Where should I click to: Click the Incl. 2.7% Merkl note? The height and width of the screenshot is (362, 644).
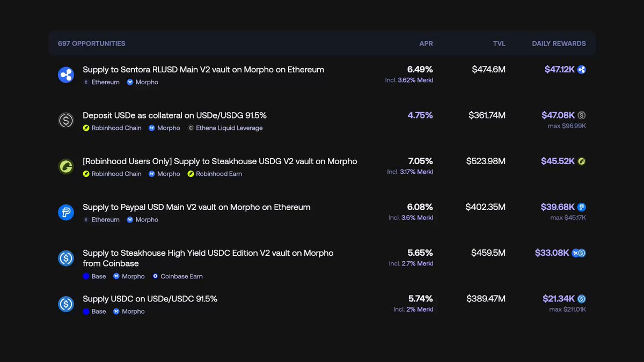point(411,264)
